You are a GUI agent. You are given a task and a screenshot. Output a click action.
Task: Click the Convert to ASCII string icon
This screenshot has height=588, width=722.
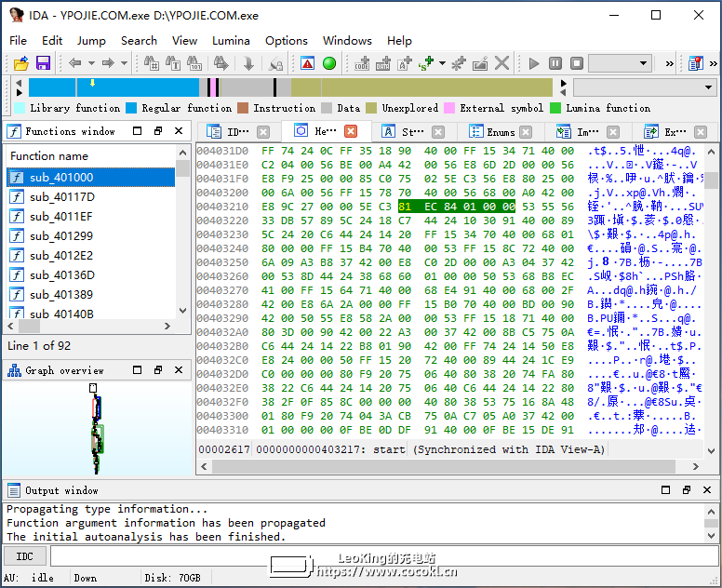(405, 63)
